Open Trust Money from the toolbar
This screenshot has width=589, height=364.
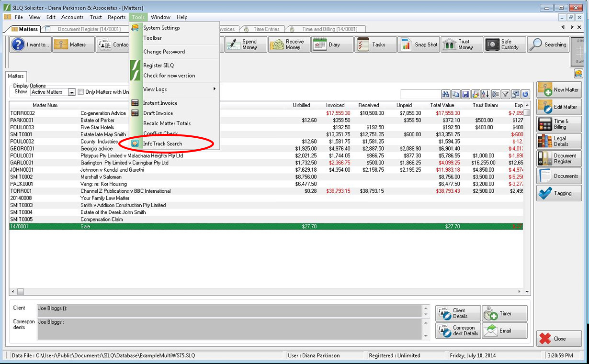[x=462, y=44]
